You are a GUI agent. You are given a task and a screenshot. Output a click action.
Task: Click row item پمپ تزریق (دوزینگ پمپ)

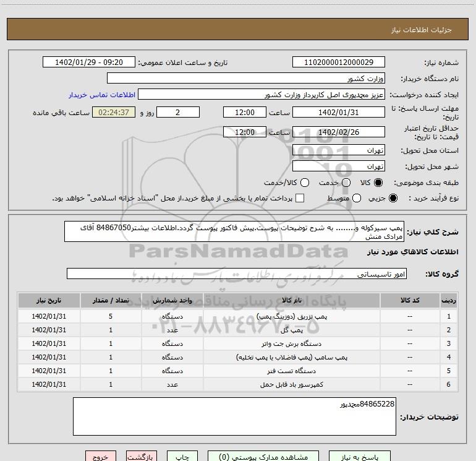(x=291, y=316)
